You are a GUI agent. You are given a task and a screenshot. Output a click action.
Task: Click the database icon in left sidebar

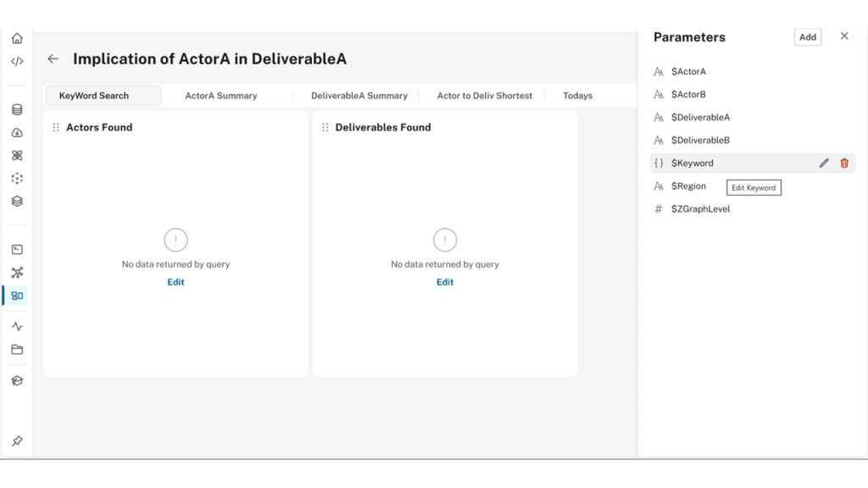point(17,110)
